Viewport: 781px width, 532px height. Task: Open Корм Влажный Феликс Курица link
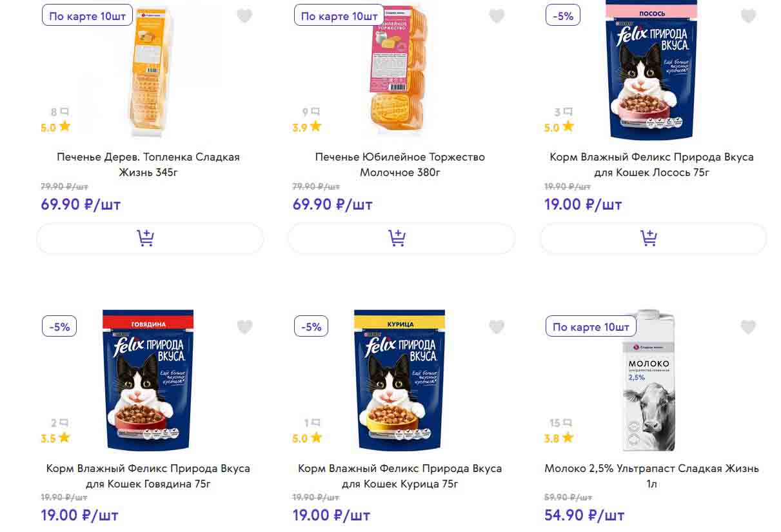point(400,476)
